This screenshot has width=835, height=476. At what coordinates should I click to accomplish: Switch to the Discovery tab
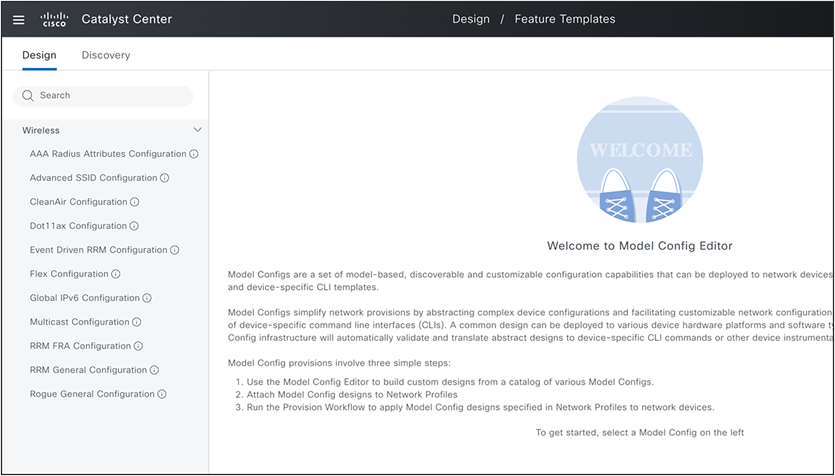(105, 55)
